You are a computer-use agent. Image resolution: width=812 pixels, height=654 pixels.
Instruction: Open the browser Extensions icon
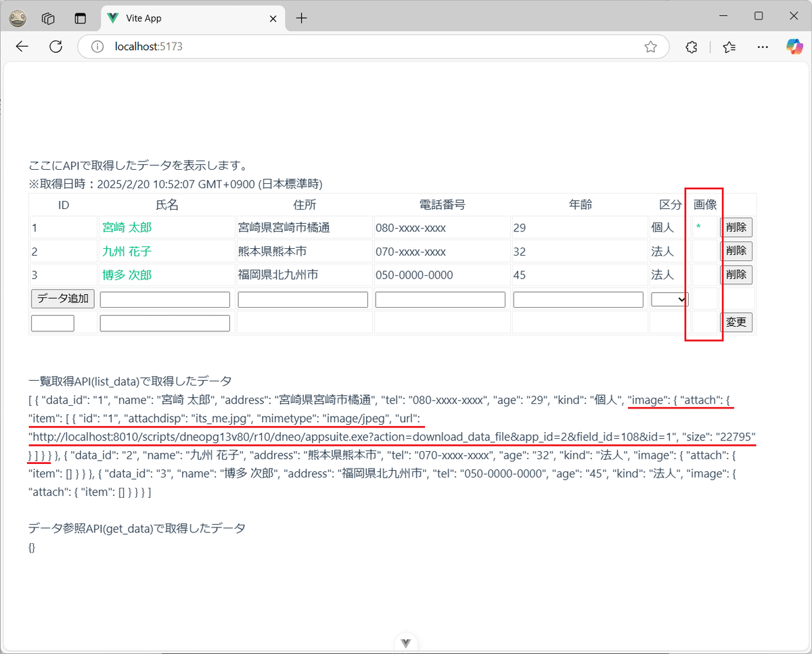pos(691,47)
